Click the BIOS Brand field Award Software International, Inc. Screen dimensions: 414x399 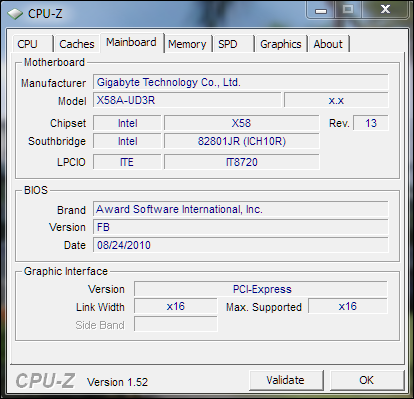241,209
